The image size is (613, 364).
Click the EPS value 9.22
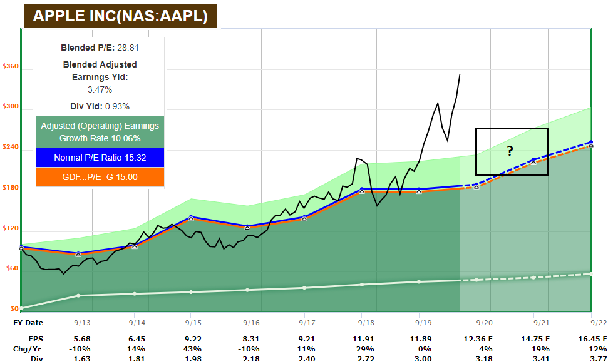tap(193, 339)
